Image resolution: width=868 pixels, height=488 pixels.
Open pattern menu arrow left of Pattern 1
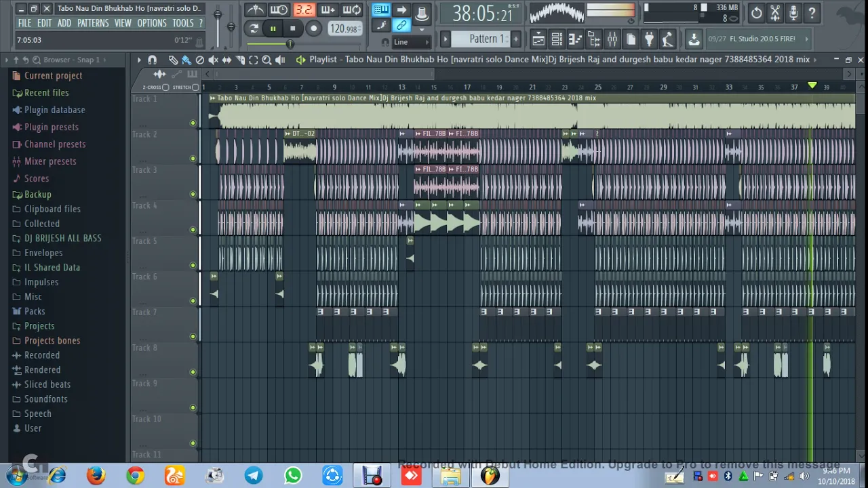[445, 39]
